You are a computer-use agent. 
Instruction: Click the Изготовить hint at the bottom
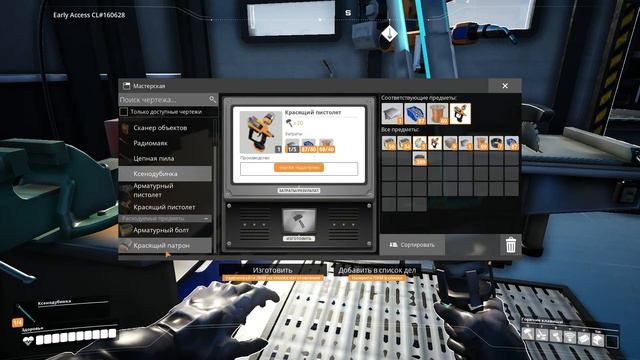pyautogui.click(x=272, y=270)
